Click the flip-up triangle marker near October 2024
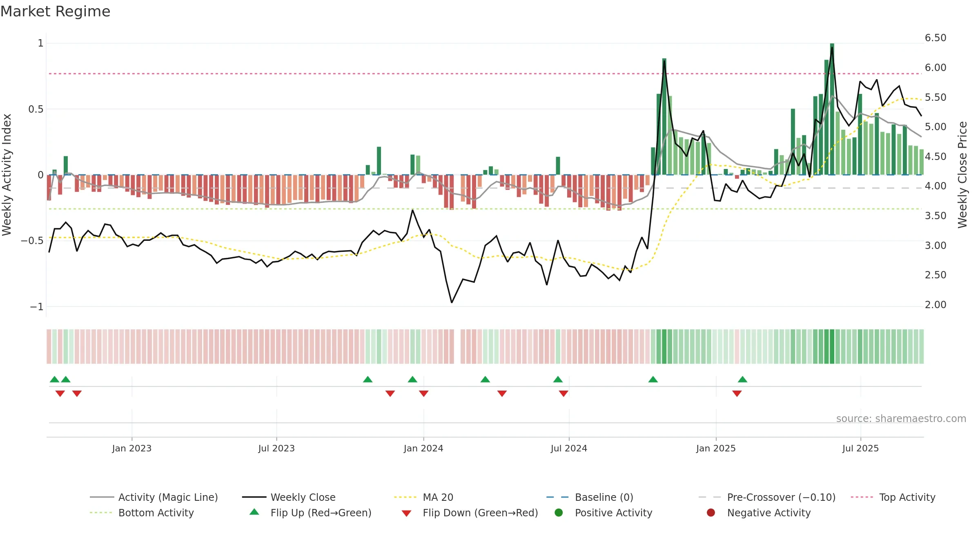 653,380
